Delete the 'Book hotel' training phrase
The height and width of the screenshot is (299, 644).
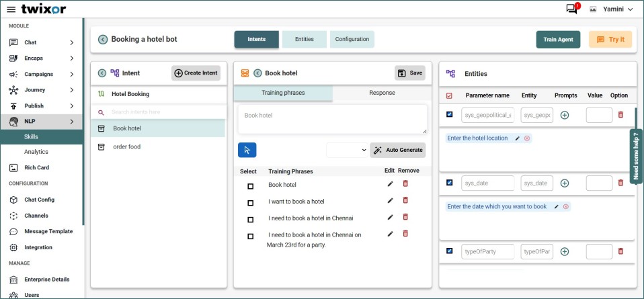405,183
